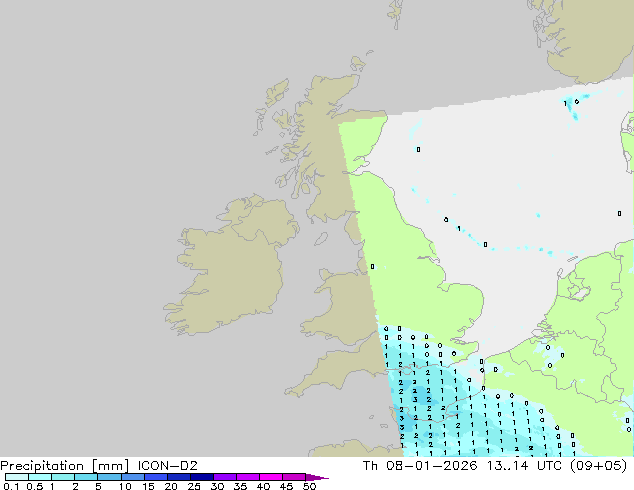The image size is (634, 490).
Task: Click the 45–50 mm legend color swatch
Action: (294, 477)
